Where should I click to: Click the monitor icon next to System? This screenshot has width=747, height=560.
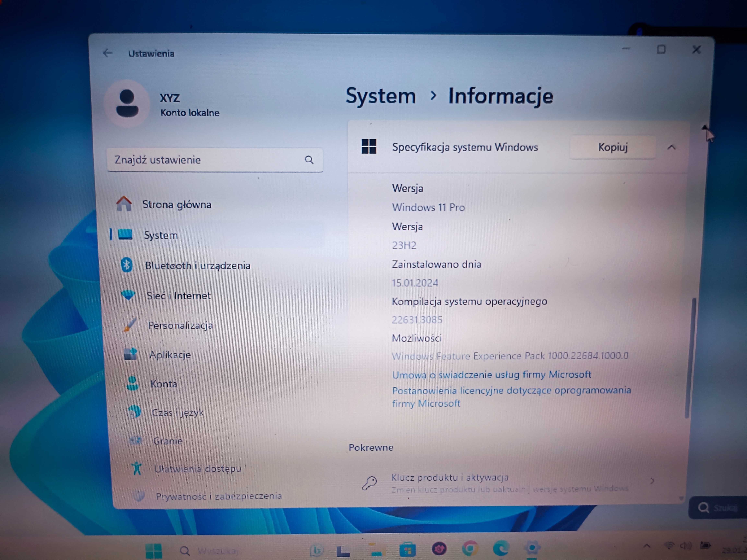point(125,235)
